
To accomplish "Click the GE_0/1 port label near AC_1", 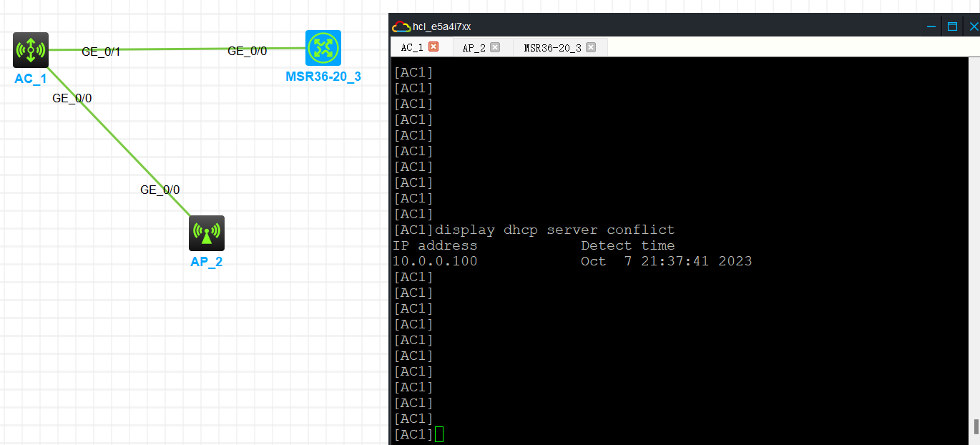I will [101, 52].
